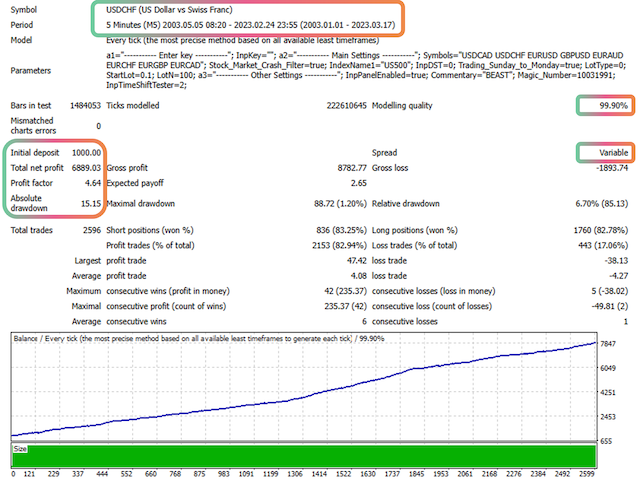Click the green Size bar below chart
Screen dimensions: 640x480
coord(304,456)
